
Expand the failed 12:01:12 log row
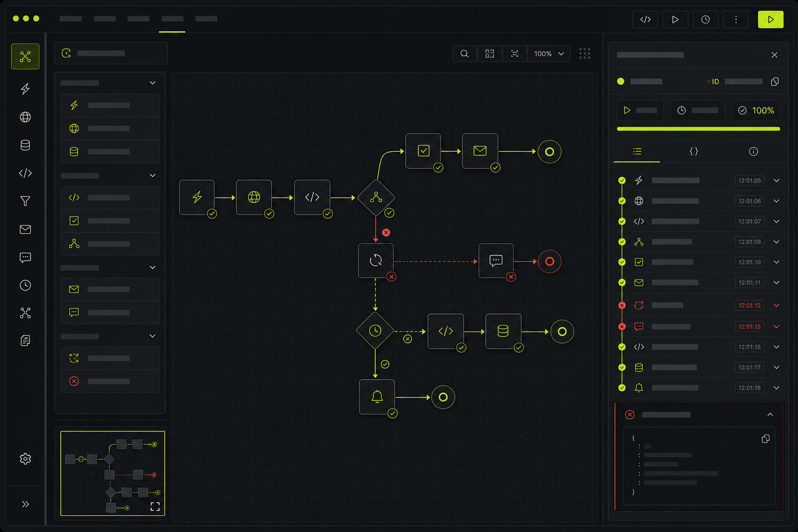[776, 305]
